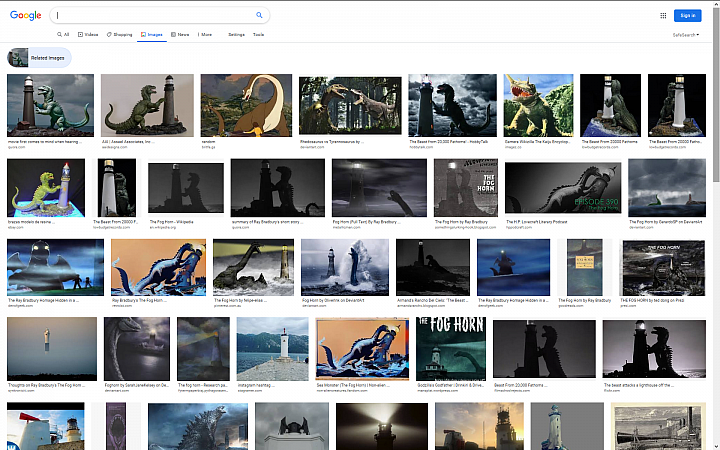Open the HobbyTalk Beast From 20,000 Fathoms image
The width and height of the screenshot is (720, 450).
tap(452, 105)
